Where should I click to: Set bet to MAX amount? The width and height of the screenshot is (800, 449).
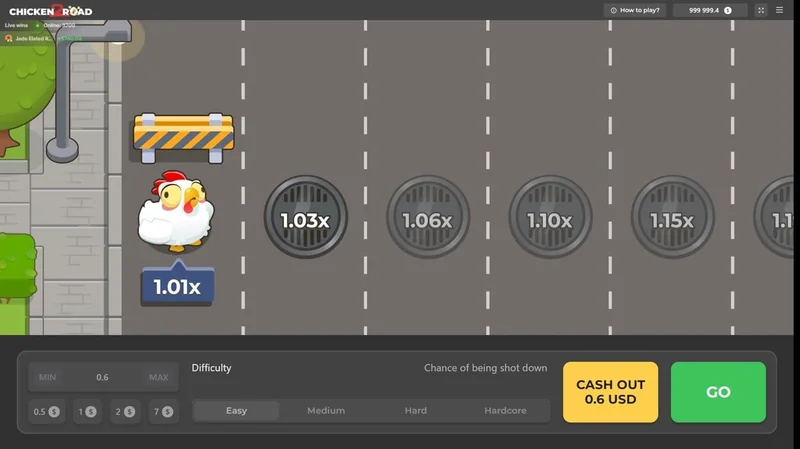pos(158,377)
